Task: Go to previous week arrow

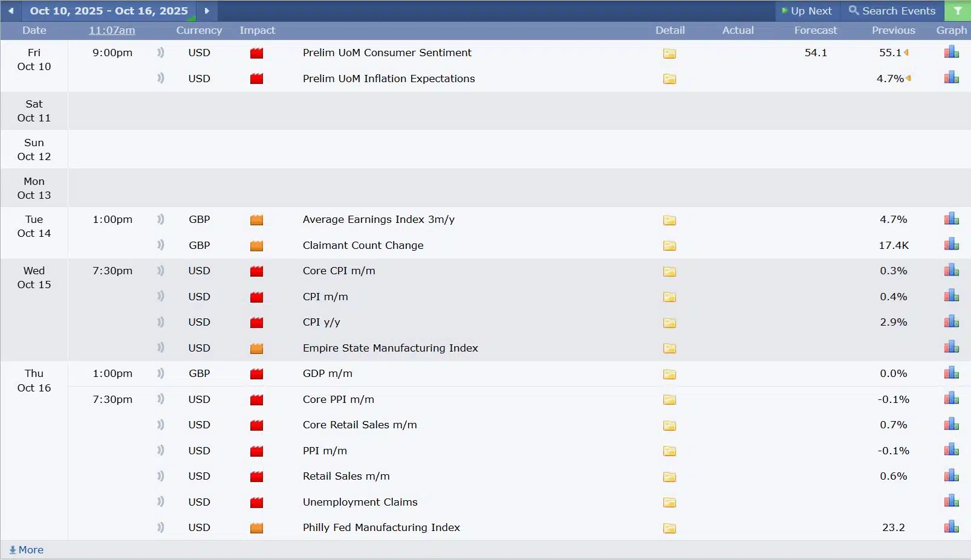Action: point(11,11)
